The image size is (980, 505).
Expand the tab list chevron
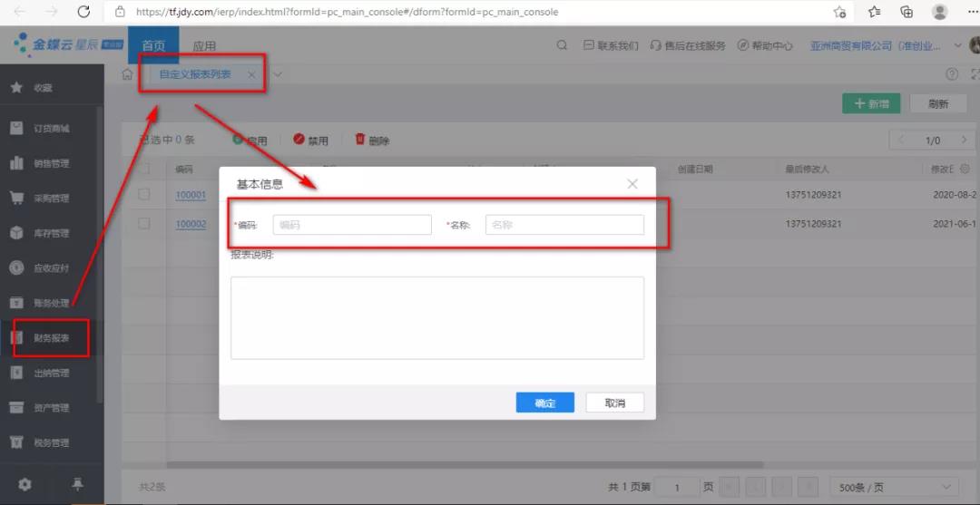(x=278, y=74)
